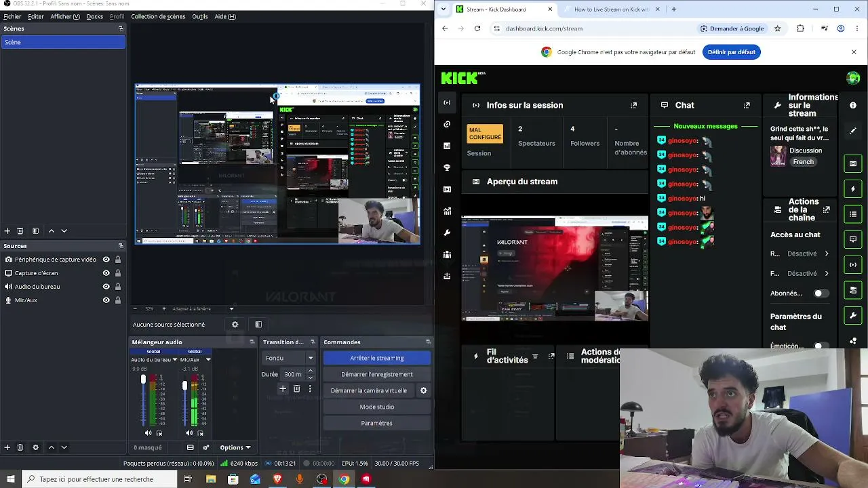Delete selected scene with Scènes trash icon

pos(20,231)
